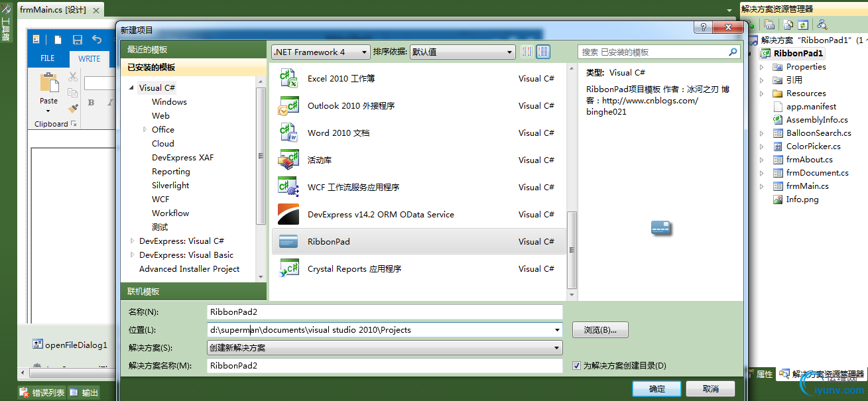The image size is (868, 401).
Task: Click the 名称 input field
Action: click(x=385, y=312)
